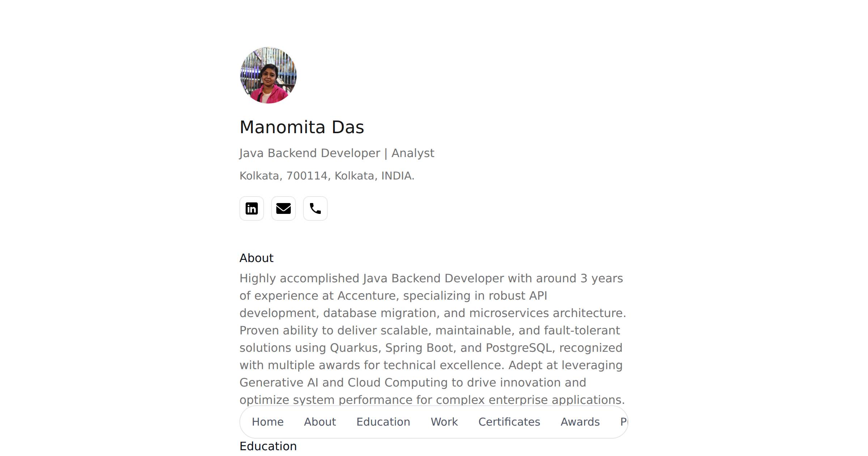This screenshot has height=456, width=868.
Task: Click the Kolkata location text line
Action: [327, 176]
